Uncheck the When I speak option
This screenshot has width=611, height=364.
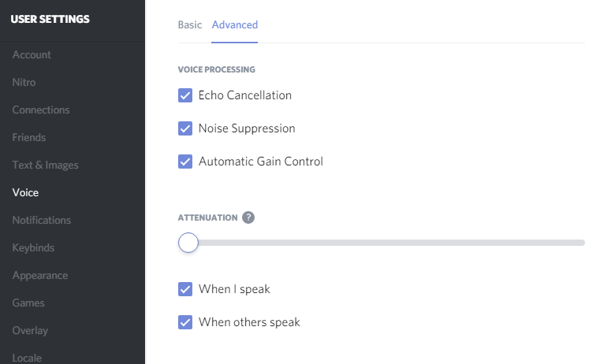185,289
